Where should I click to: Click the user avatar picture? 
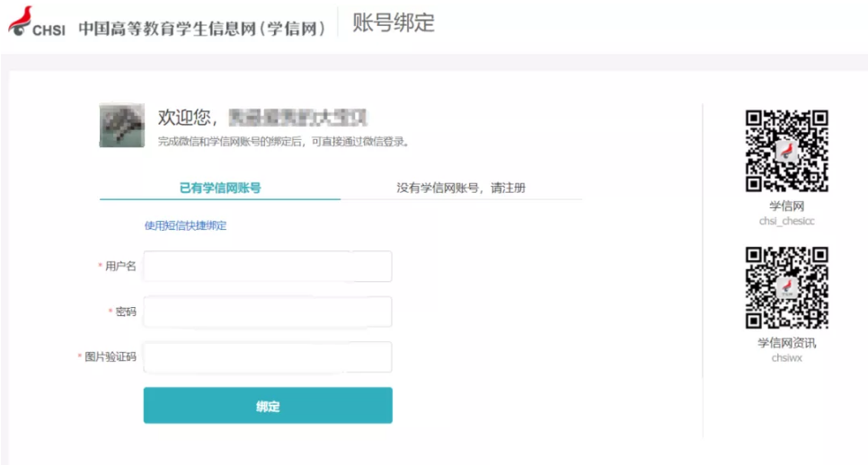(x=121, y=125)
